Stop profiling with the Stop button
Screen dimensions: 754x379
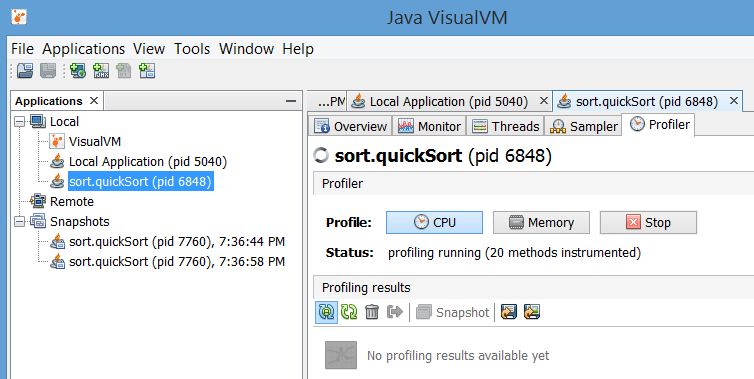tap(648, 223)
